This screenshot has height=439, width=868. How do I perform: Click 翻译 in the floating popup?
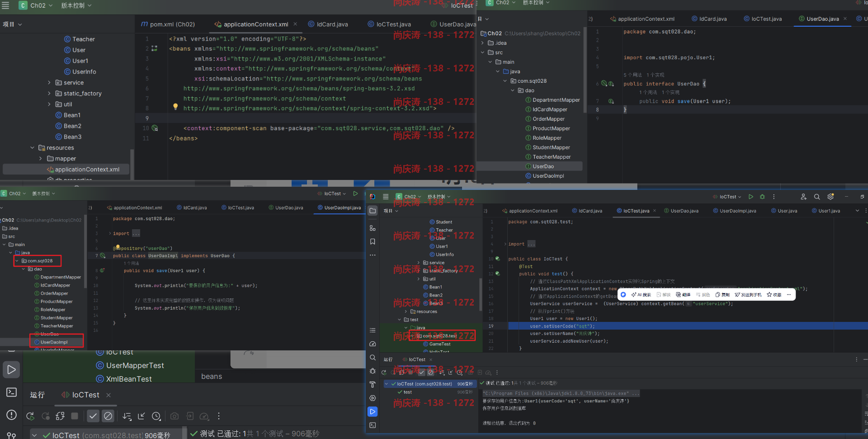683,295
